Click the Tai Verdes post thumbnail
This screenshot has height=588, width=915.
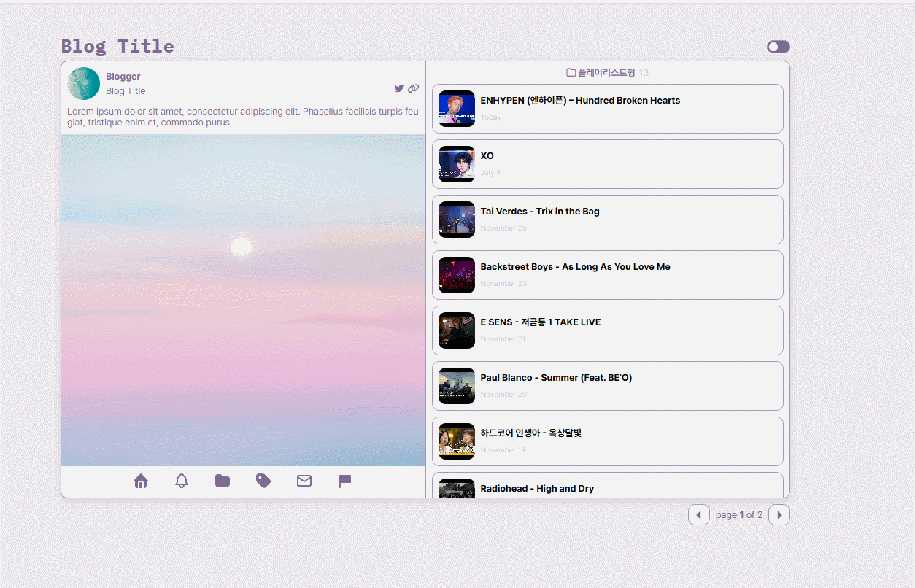[x=457, y=220]
